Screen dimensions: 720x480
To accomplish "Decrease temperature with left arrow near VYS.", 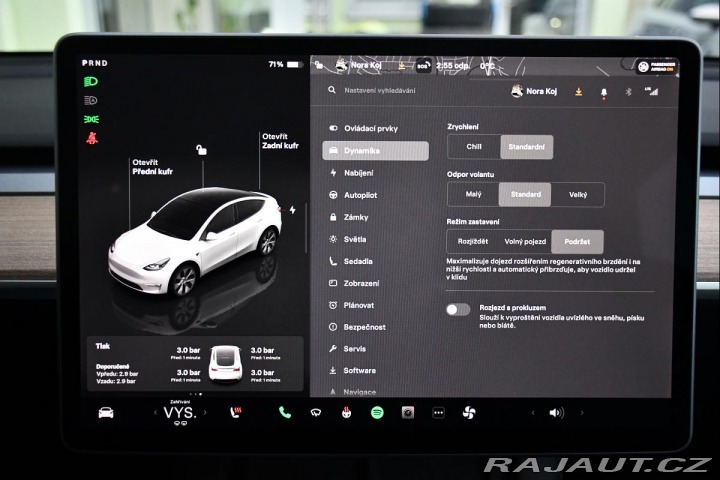I will click(x=155, y=412).
